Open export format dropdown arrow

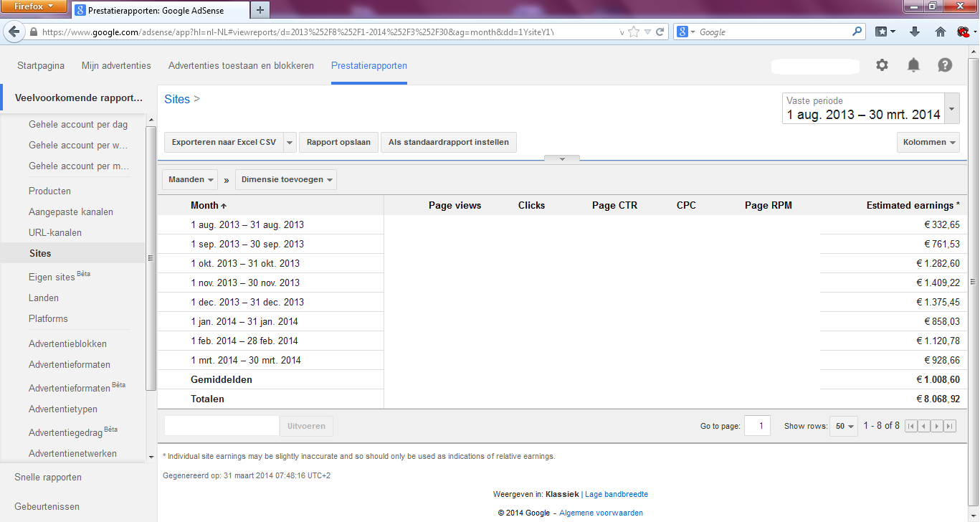click(290, 142)
